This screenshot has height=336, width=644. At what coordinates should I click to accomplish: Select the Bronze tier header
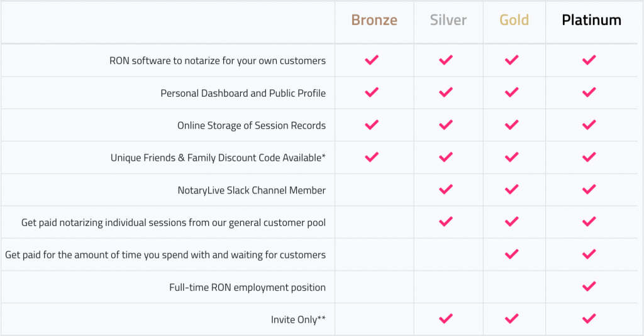(374, 20)
